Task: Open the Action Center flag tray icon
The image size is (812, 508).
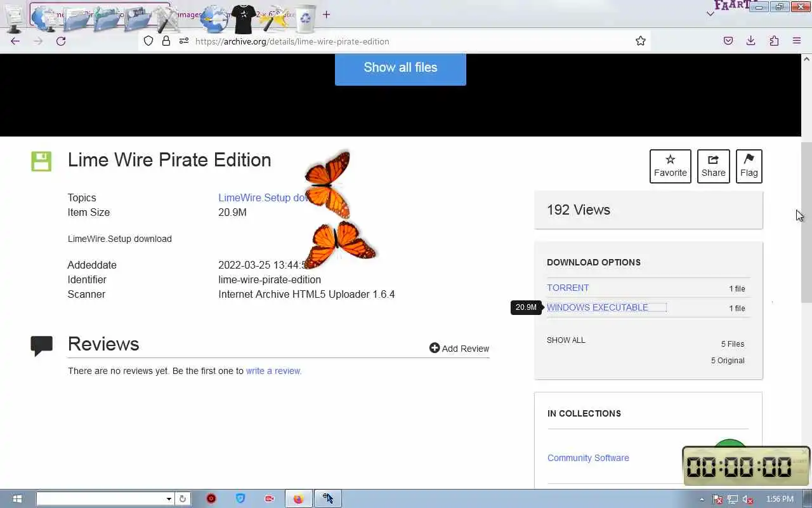Action: point(717,499)
